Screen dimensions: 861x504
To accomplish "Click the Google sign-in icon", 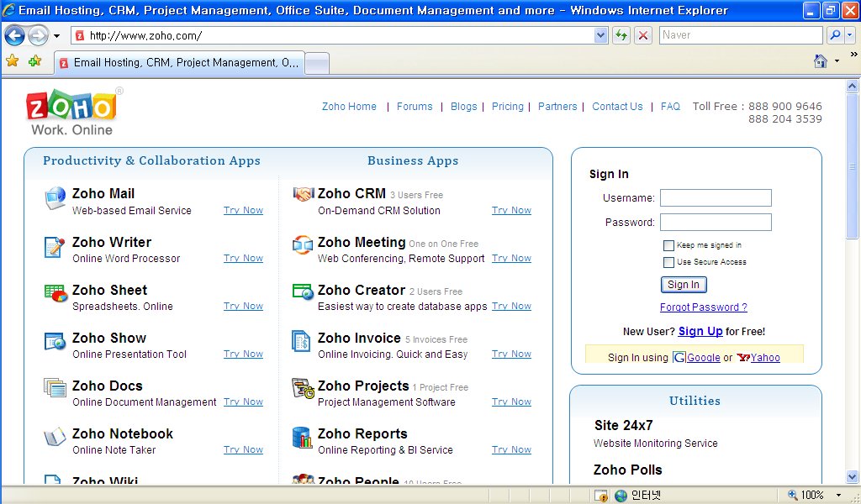I will point(679,358).
